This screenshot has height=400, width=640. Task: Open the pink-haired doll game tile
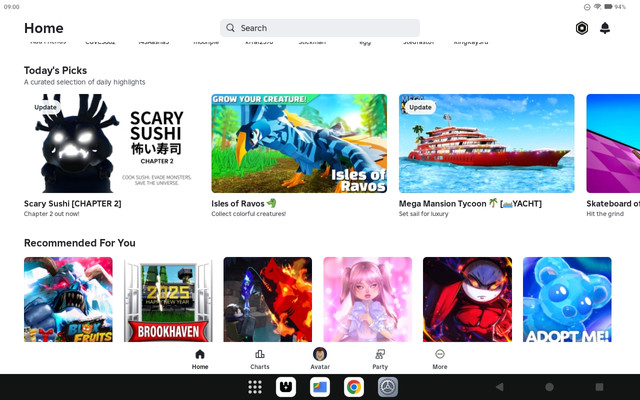[368, 299]
